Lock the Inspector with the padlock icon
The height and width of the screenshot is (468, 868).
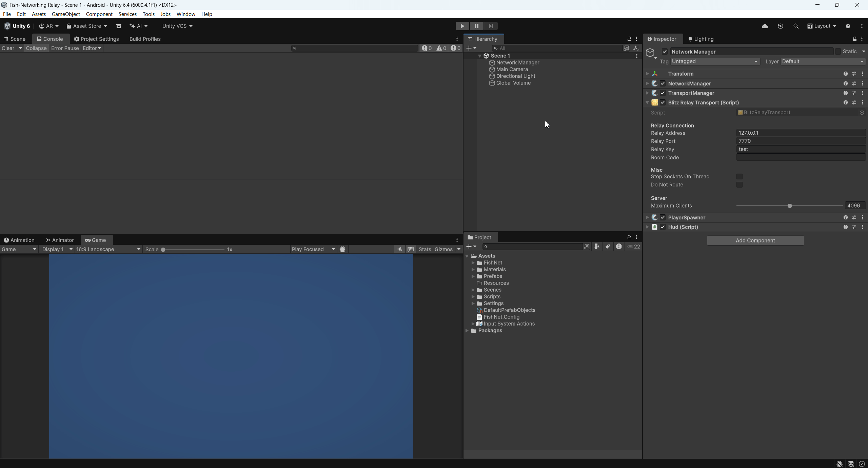tap(855, 39)
